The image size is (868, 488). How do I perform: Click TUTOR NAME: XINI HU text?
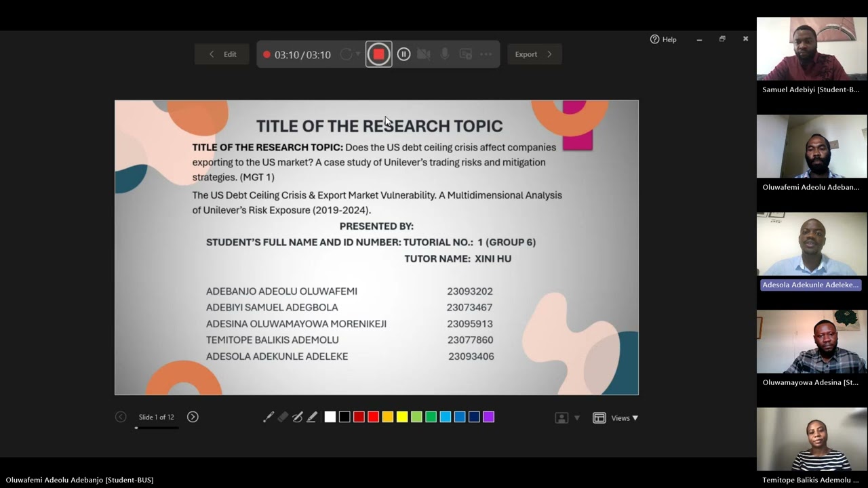(x=458, y=259)
